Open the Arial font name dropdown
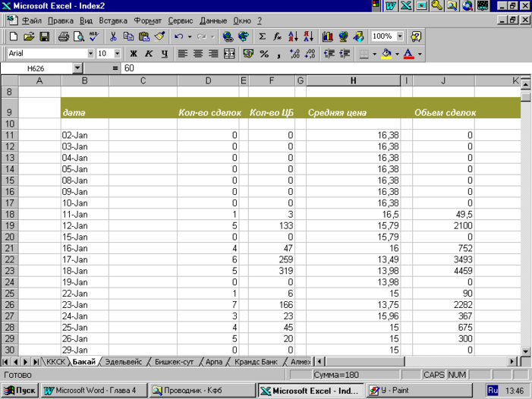The image size is (532, 399). 91,54
